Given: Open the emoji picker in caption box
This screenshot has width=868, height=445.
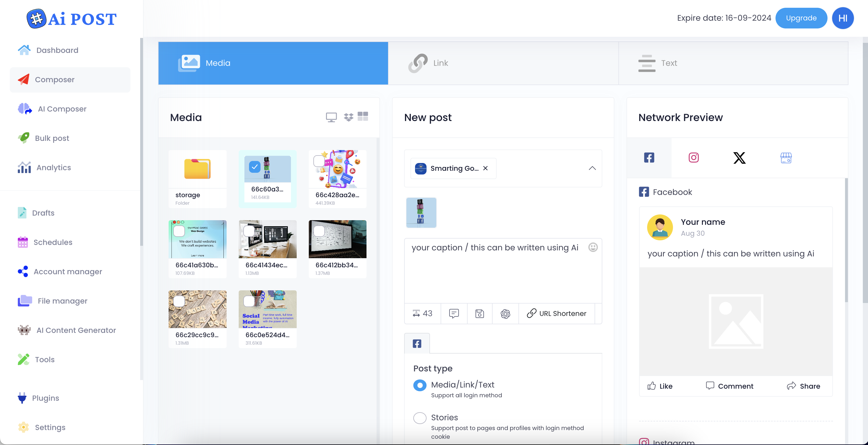Looking at the screenshot, I should (x=593, y=248).
